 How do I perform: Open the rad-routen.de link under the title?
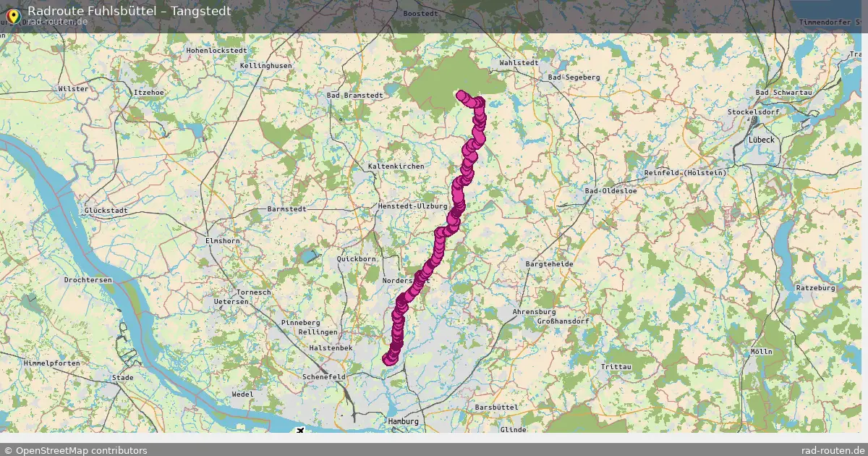(x=58, y=22)
